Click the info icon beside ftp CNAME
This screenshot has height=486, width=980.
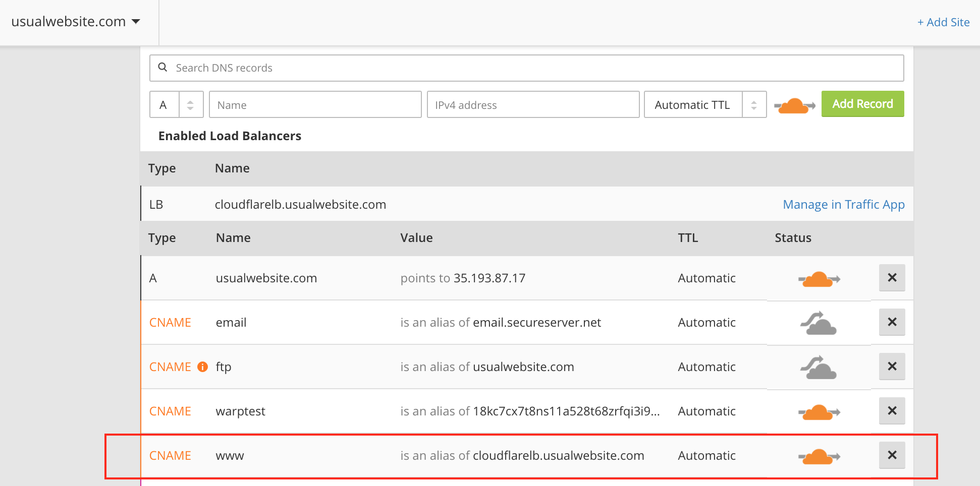point(202,367)
